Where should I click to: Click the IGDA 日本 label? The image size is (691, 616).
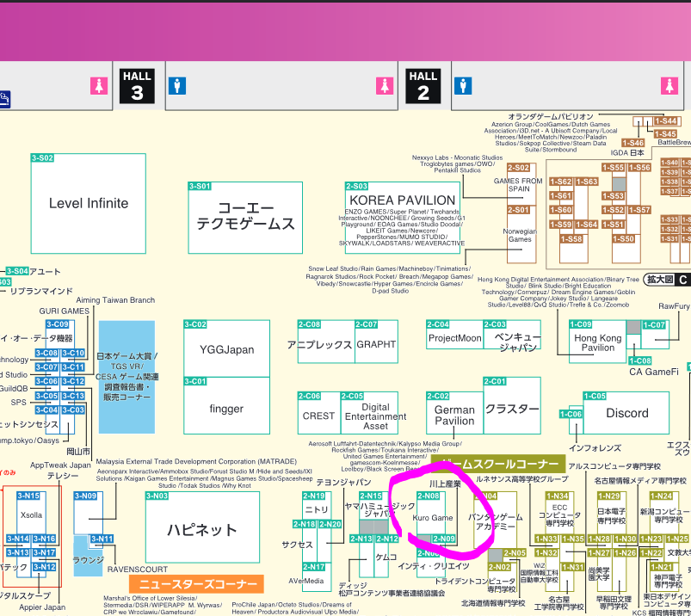pos(627,153)
